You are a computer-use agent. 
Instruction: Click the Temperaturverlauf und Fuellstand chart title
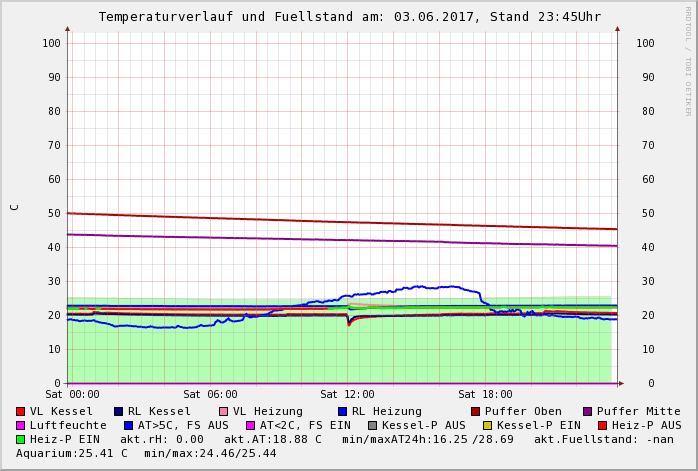pyautogui.click(x=349, y=17)
